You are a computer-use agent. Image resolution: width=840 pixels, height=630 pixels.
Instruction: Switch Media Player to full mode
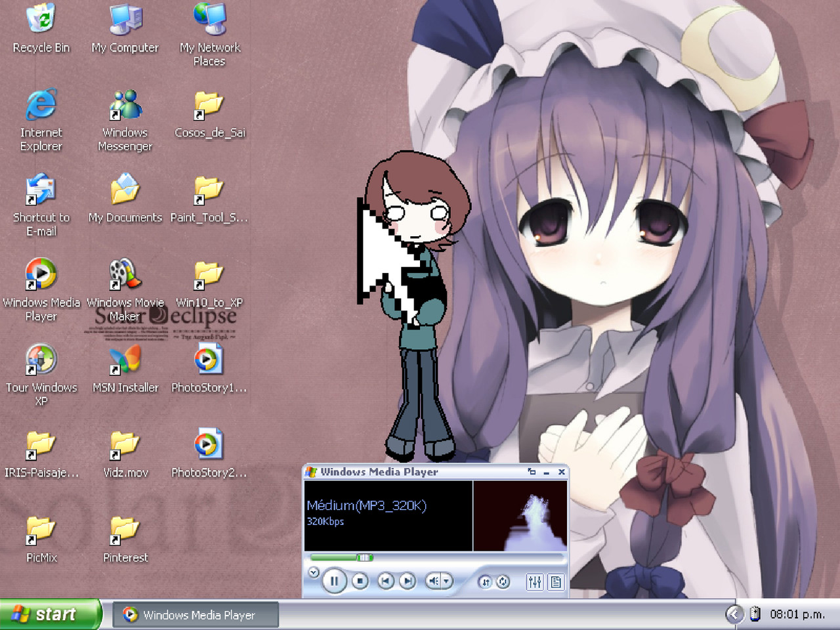click(532, 472)
